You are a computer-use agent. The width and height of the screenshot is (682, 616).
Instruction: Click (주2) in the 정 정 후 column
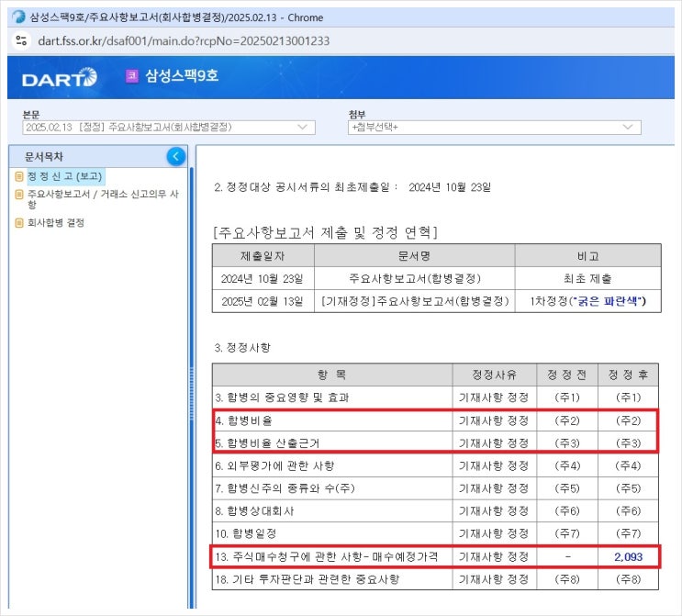628,420
